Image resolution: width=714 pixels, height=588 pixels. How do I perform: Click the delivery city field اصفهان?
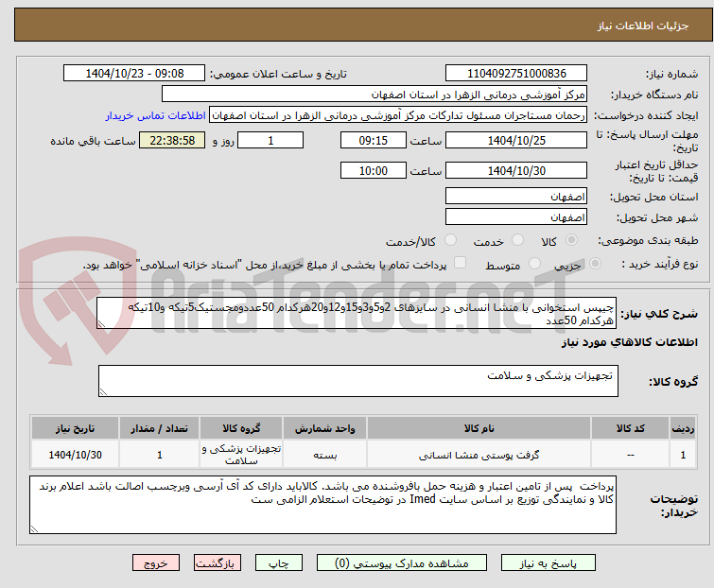[516, 216]
